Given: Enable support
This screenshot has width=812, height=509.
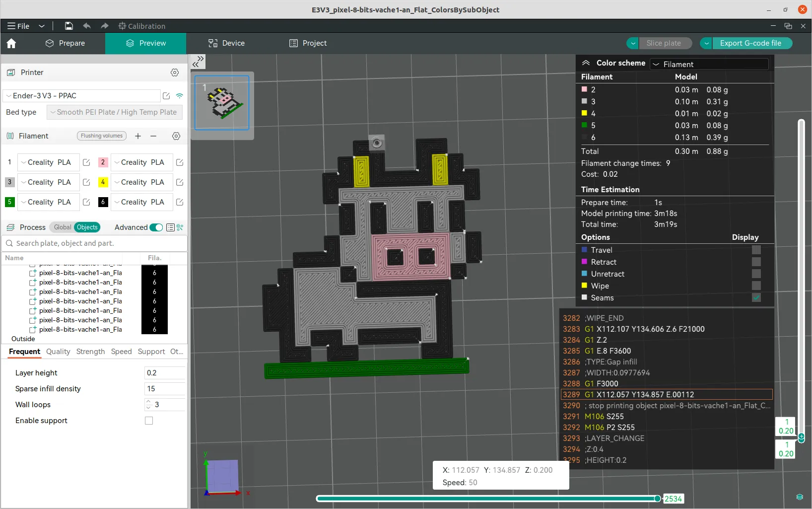Looking at the screenshot, I should (149, 421).
